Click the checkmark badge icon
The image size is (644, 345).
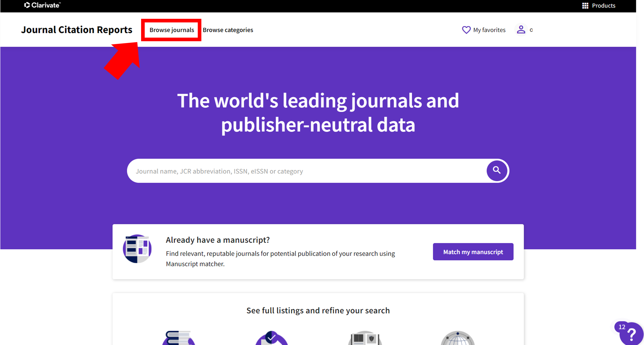[x=271, y=338]
